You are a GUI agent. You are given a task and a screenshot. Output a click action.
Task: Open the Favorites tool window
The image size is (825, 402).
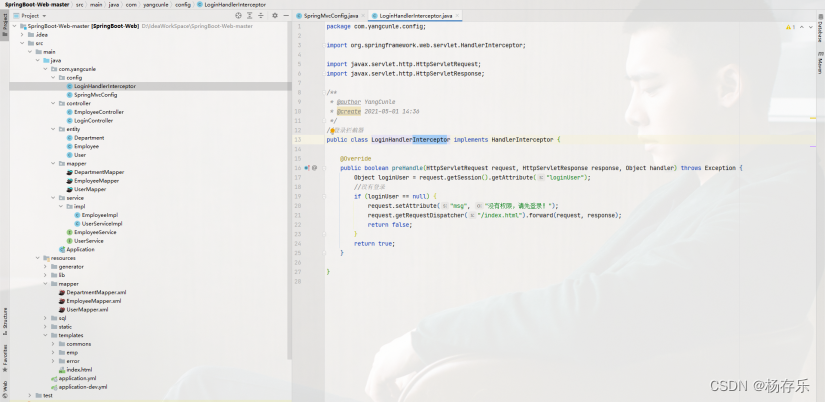pyautogui.click(x=5, y=358)
